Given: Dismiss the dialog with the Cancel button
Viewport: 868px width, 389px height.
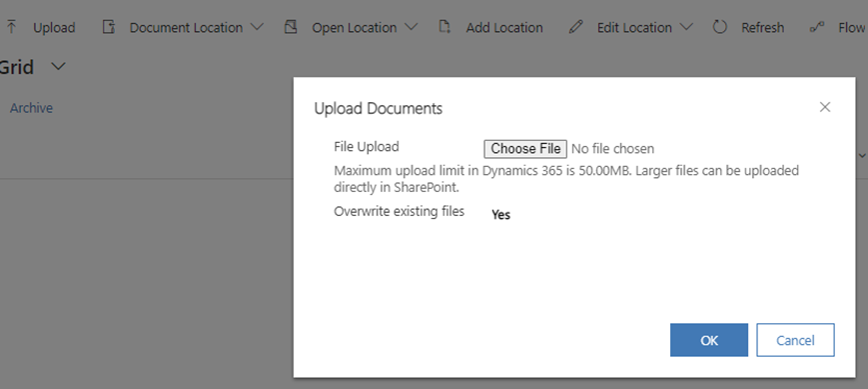Looking at the screenshot, I should [795, 340].
